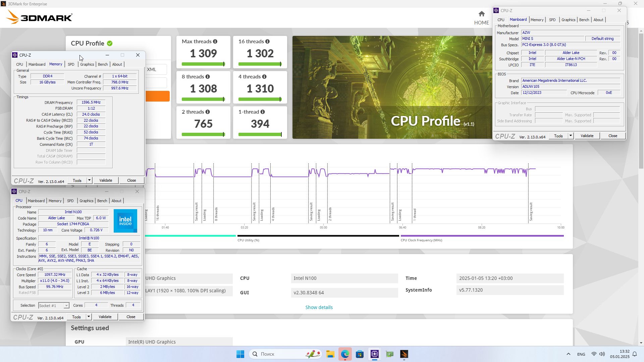Open volume control tray icon
The image size is (644, 362).
(x=602, y=354)
